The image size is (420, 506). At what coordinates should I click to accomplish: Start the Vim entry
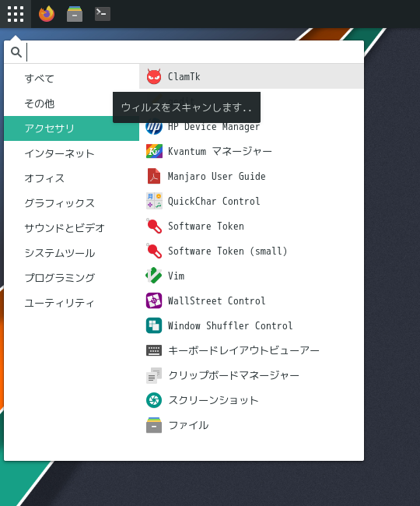click(x=251, y=276)
